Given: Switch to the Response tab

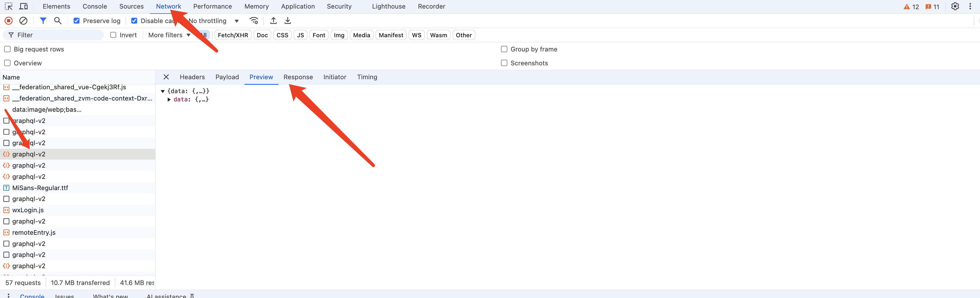Looking at the screenshot, I should click(x=298, y=77).
